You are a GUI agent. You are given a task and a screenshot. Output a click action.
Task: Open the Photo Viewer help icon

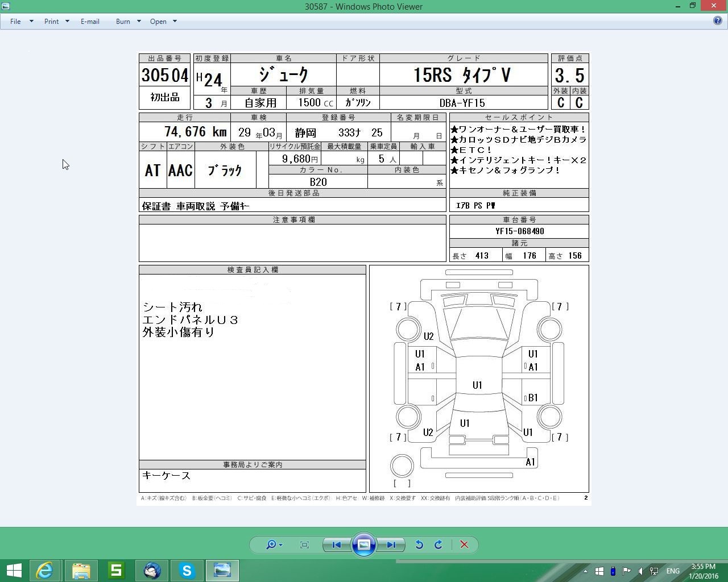[718, 20]
